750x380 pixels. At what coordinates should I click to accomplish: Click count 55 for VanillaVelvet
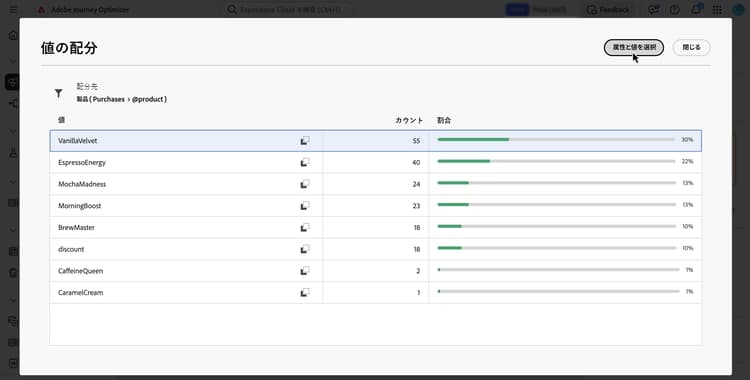point(416,141)
